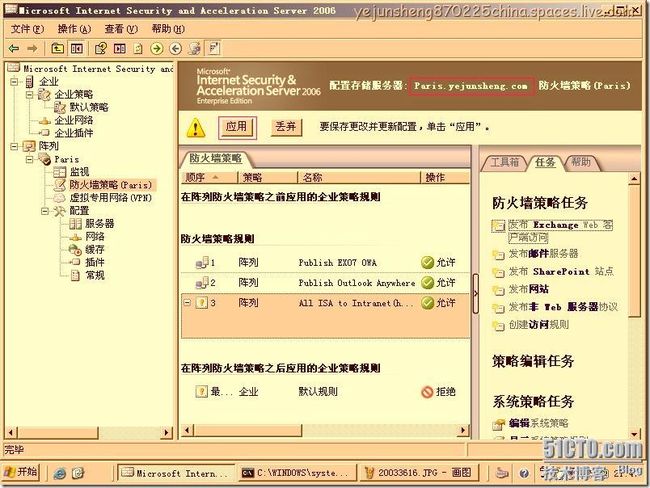Click the 应用 button
The width and height of the screenshot is (650, 488).
point(237,126)
